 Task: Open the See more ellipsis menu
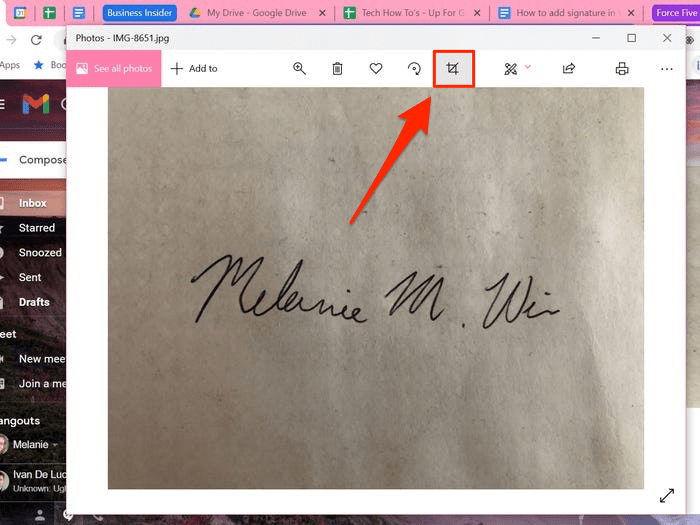pyautogui.click(x=667, y=69)
